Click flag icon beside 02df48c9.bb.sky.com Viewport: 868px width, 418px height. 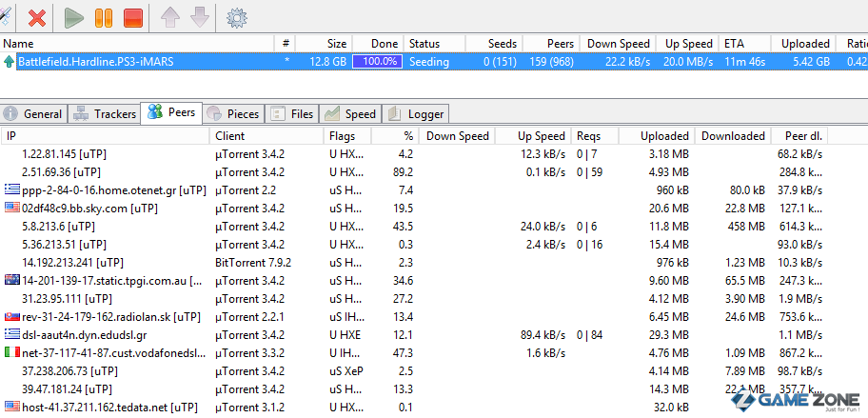[x=11, y=208]
